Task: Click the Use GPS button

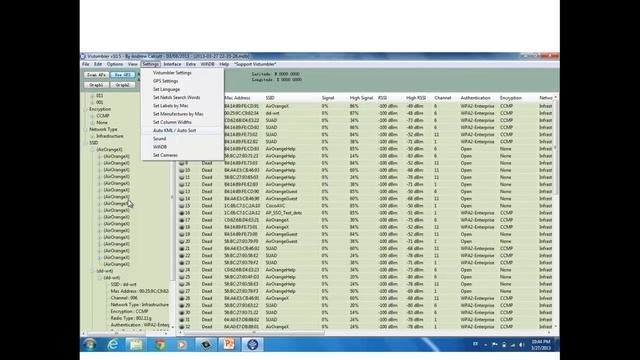Action: tap(122, 75)
